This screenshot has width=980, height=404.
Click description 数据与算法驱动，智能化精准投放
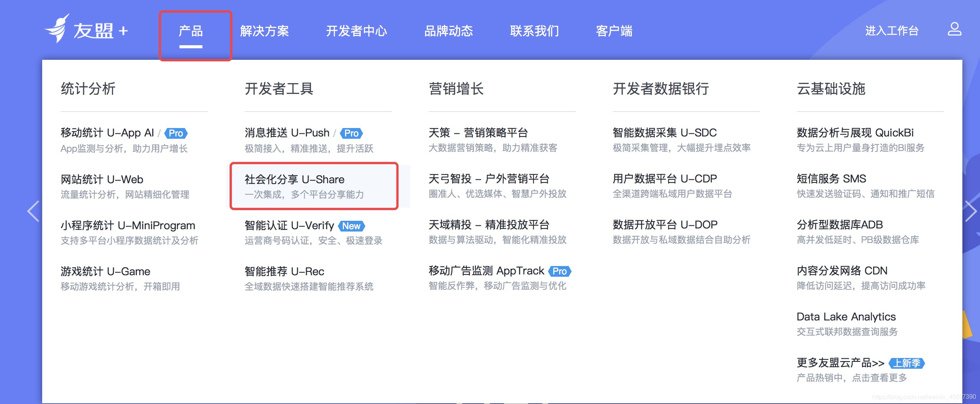(x=498, y=240)
